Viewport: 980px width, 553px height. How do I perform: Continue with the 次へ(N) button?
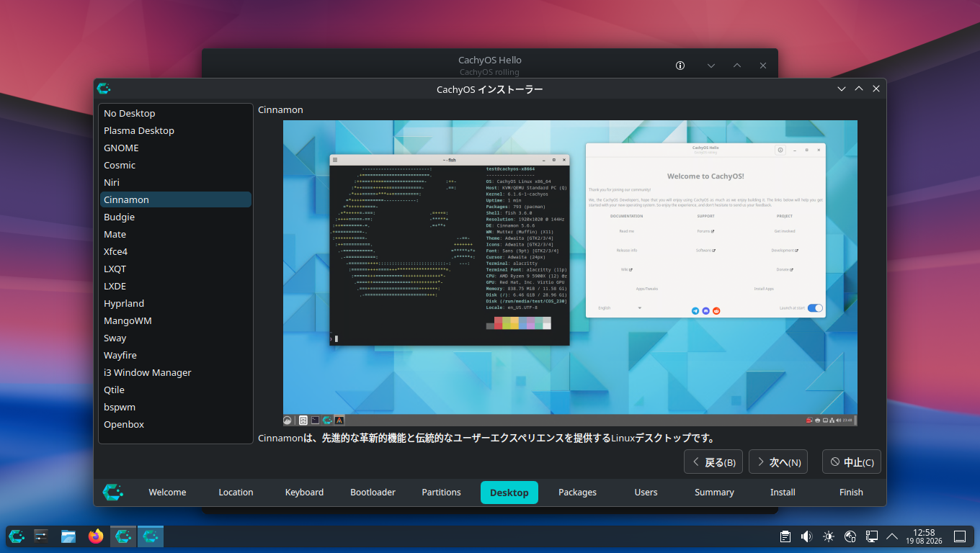tap(778, 462)
